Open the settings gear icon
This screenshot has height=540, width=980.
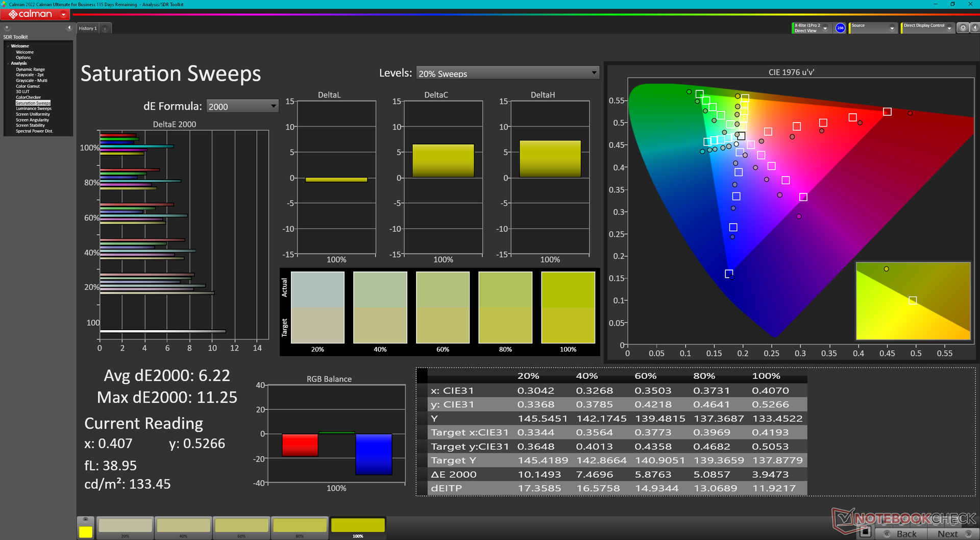(963, 28)
